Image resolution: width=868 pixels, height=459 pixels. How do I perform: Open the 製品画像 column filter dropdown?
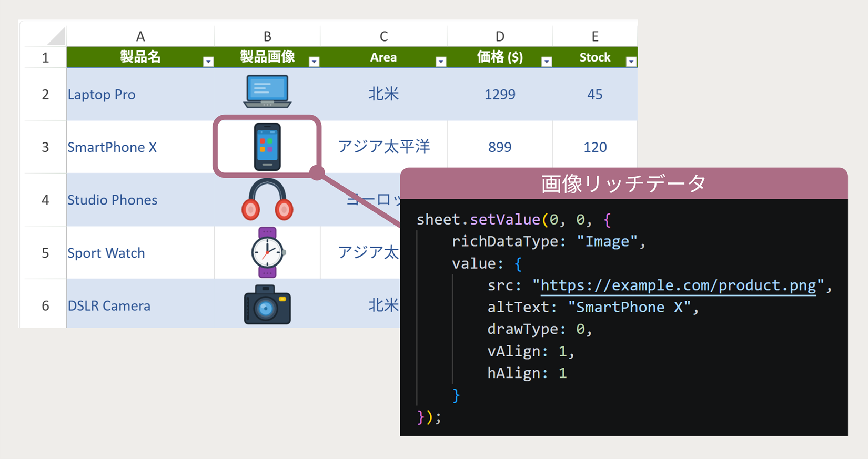coord(314,62)
